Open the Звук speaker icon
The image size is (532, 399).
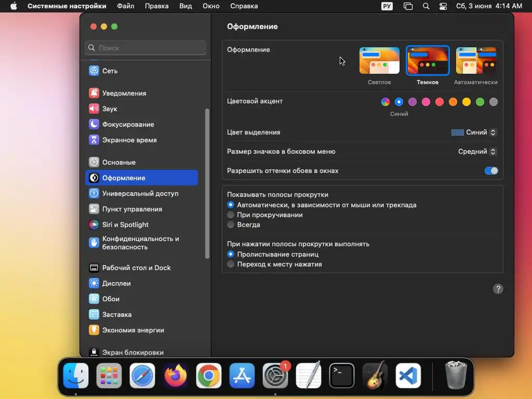point(94,109)
